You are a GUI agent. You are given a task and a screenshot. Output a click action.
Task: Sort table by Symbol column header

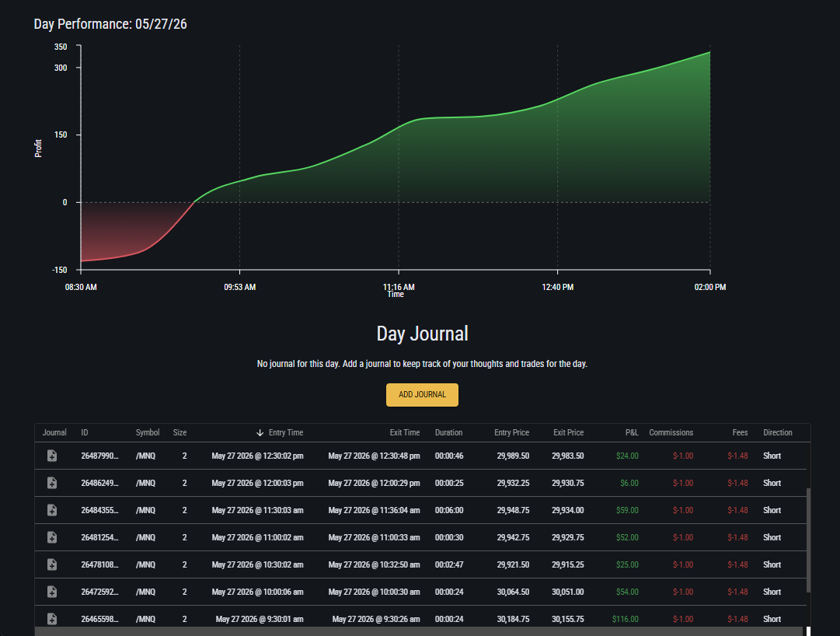coord(148,432)
